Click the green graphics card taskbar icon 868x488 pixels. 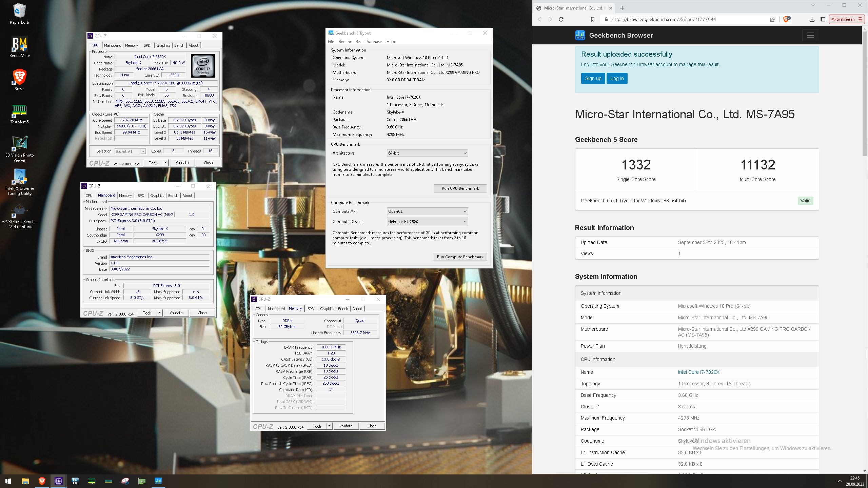142,481
